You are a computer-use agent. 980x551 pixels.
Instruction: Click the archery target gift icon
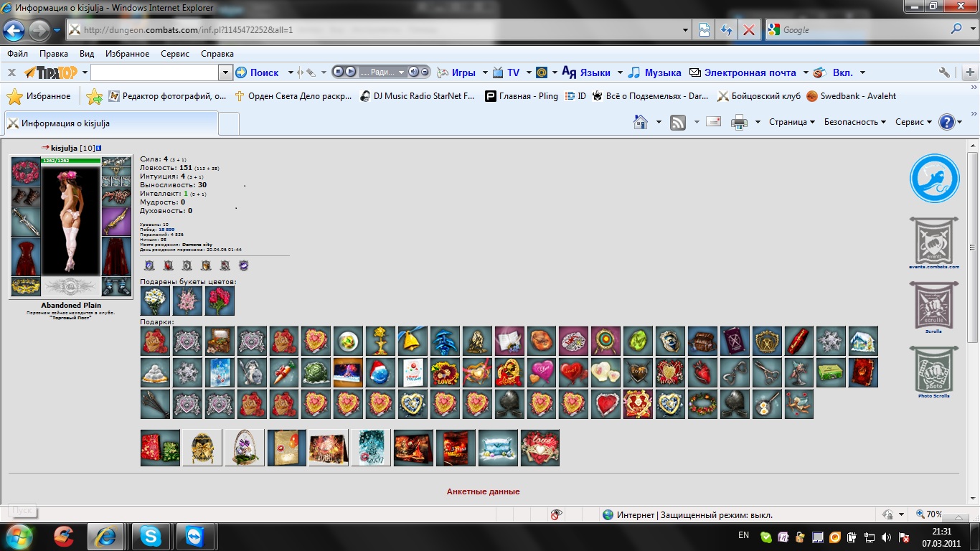(606, 341)
